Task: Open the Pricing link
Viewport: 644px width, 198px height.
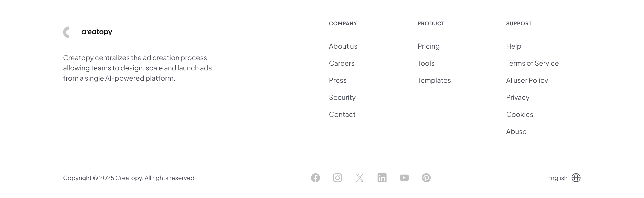Action: point(428,46)
